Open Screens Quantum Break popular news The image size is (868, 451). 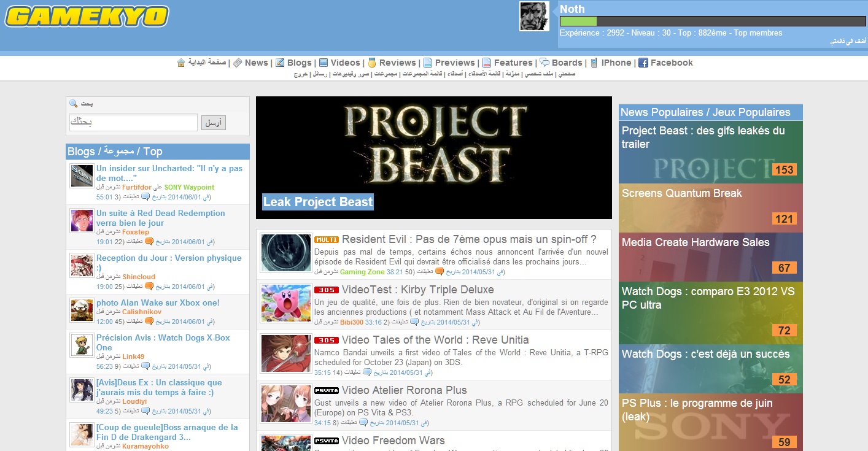(x=711, y=208)
